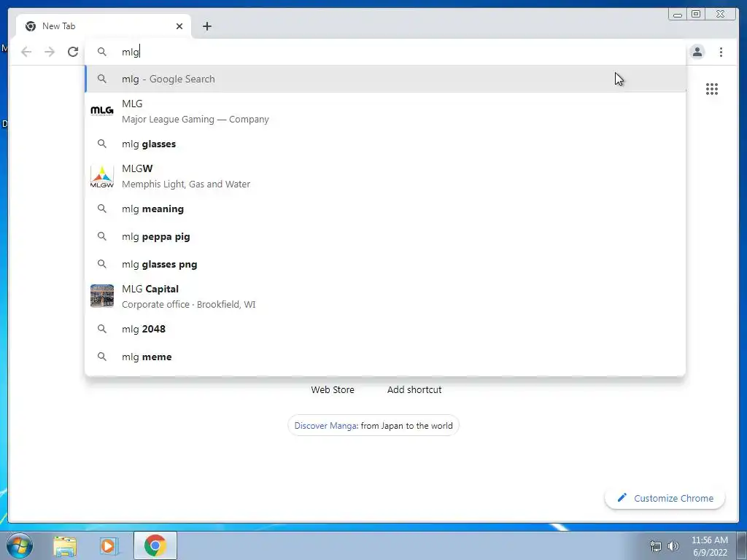Choose the 'mlg meaning' suggestion

(x=385, y=209)
